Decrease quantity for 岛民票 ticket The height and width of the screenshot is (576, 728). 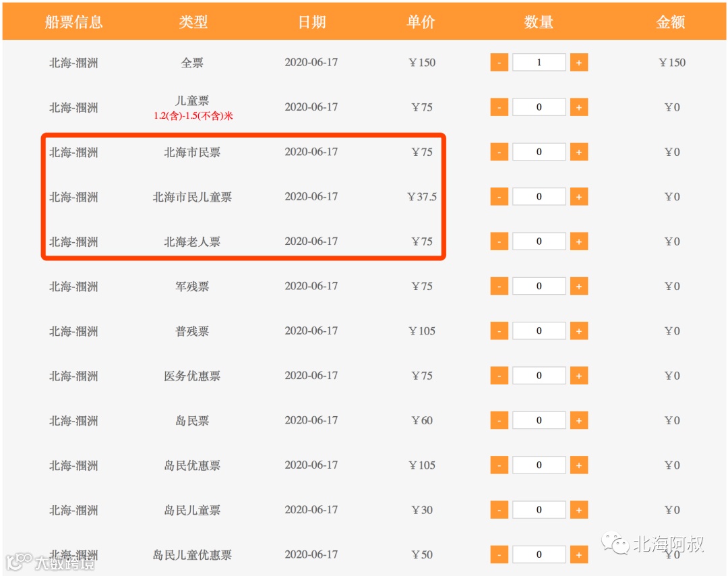click(499, 420)
